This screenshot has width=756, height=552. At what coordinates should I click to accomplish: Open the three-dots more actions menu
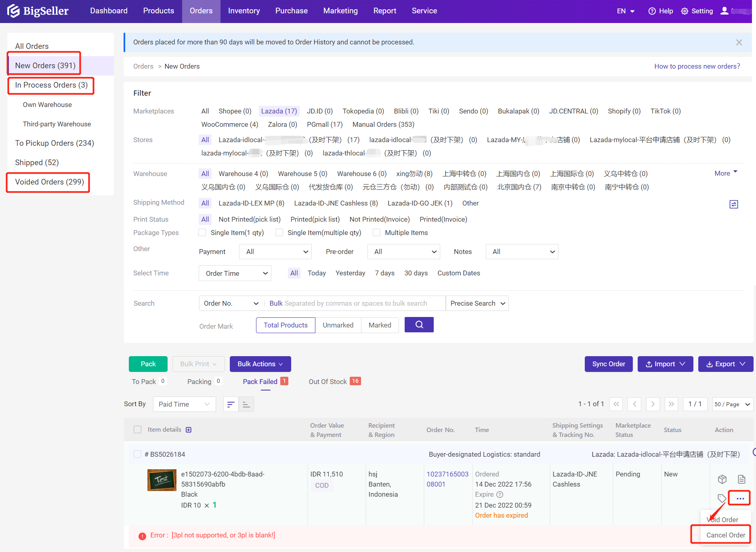point(740,498)
